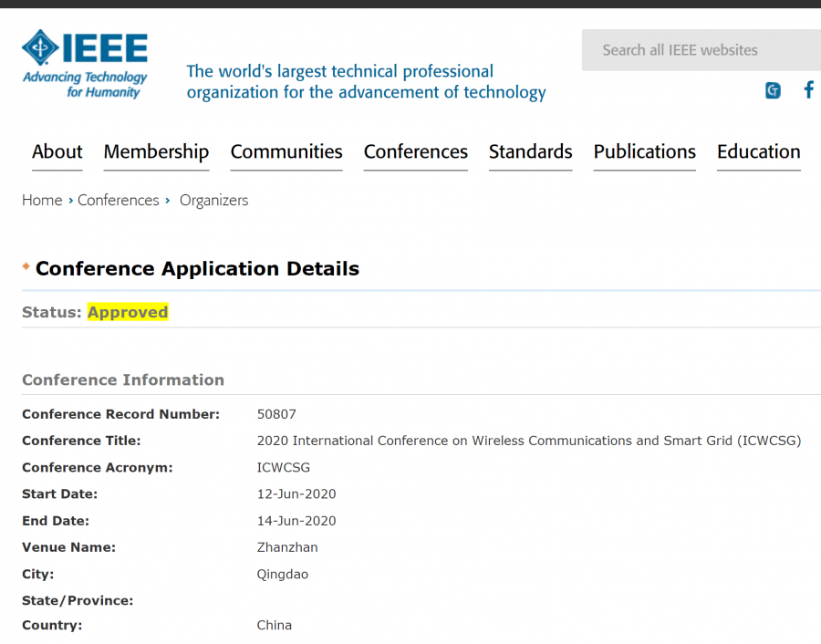Click the Organizers breadcrumb
The height and width of the screenshot is (644, 821).
[213, 201]
